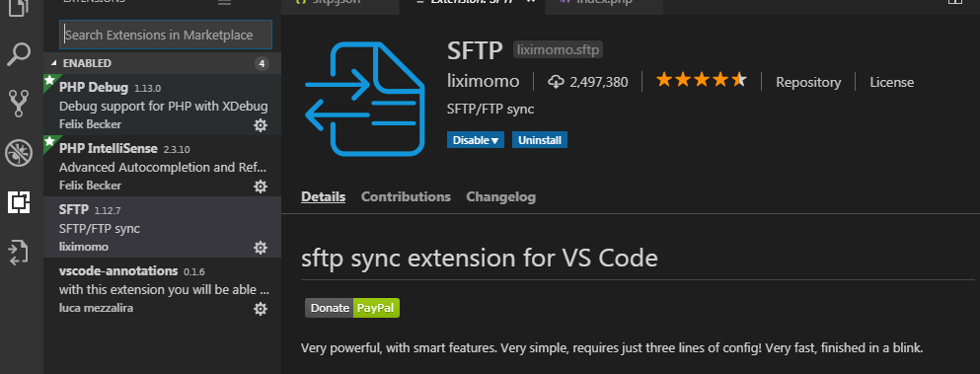The image size is (980, 374).
Task: Select SFTP extension in sidebar list
Action: [162, 228]
